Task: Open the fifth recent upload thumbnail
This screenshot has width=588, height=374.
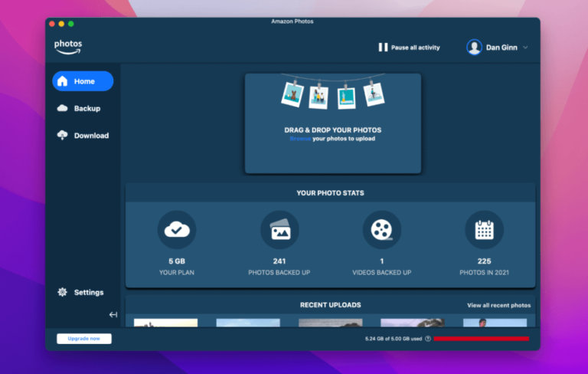Action: pos(495,323)
